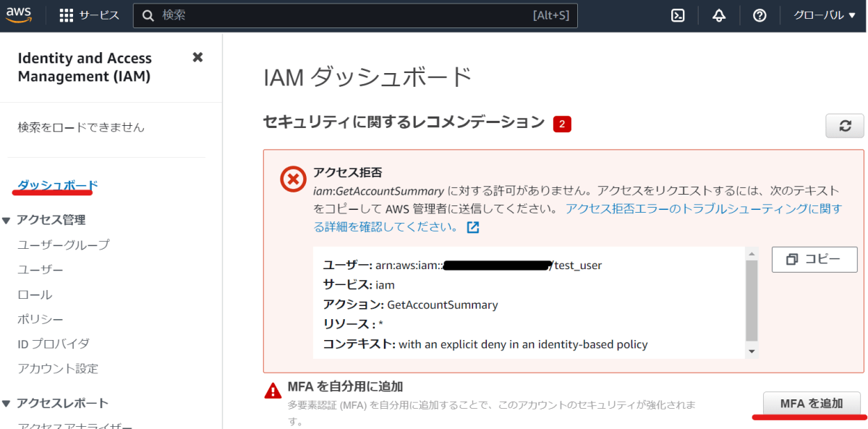Open the アクセス拒否エラーのトラブルシューティング link
The image size is (868, 429).
(x=578, y=218)
